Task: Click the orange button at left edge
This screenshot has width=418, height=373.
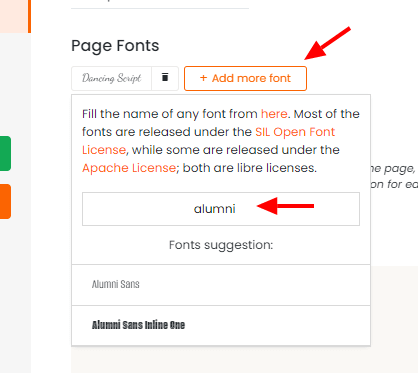Action: (x=5, y=201)
